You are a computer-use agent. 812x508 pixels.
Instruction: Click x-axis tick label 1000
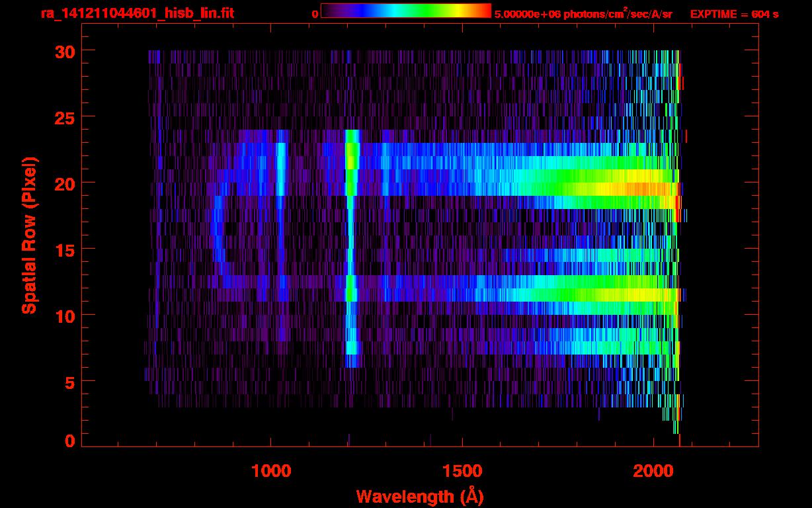pyautogui.click(x=271, y=471)
